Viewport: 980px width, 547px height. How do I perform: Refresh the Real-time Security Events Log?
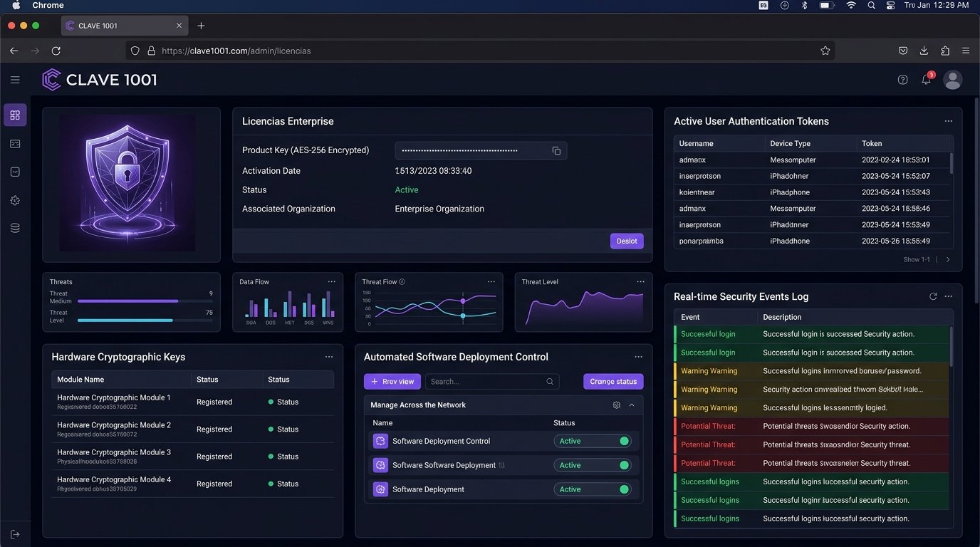pyautogui.click(x=933, y=296)
